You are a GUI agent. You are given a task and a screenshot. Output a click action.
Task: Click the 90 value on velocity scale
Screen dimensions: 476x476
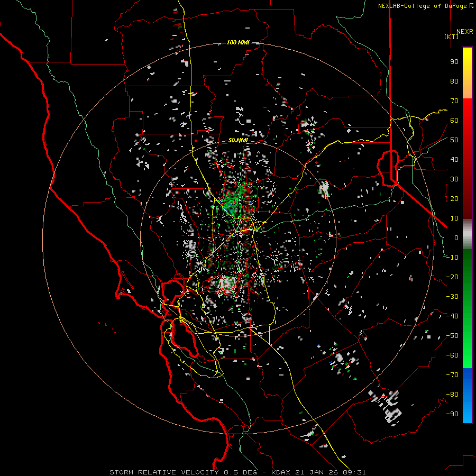[454, 62]
